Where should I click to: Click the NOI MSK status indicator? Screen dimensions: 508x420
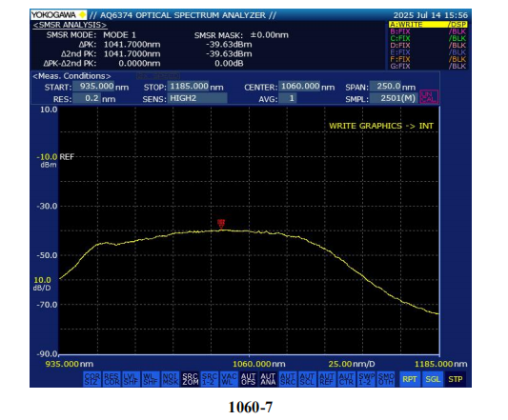170,379
